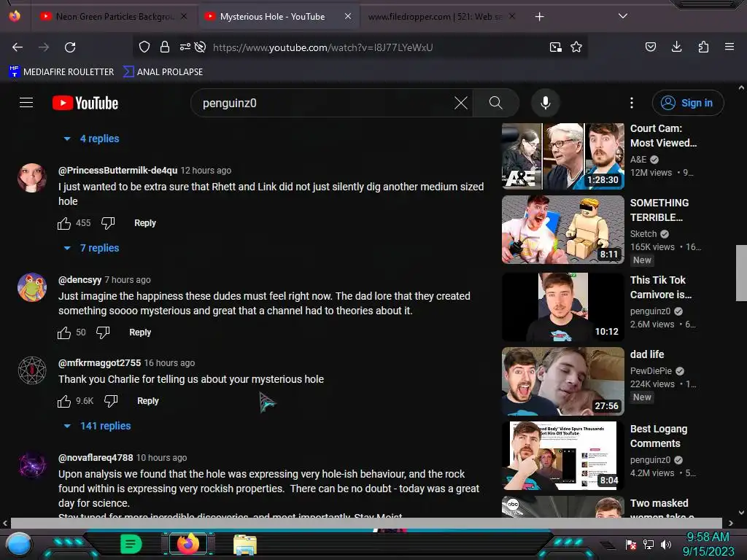This screenshot has width=747, height=560.
Task: Dislike the PrincessButtermilk comment
Action: pos(108,223)
